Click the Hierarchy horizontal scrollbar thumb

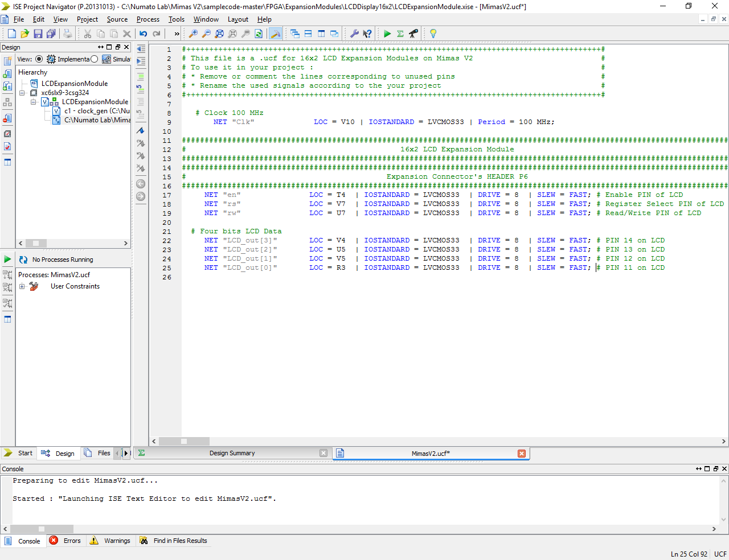point(36,243)
